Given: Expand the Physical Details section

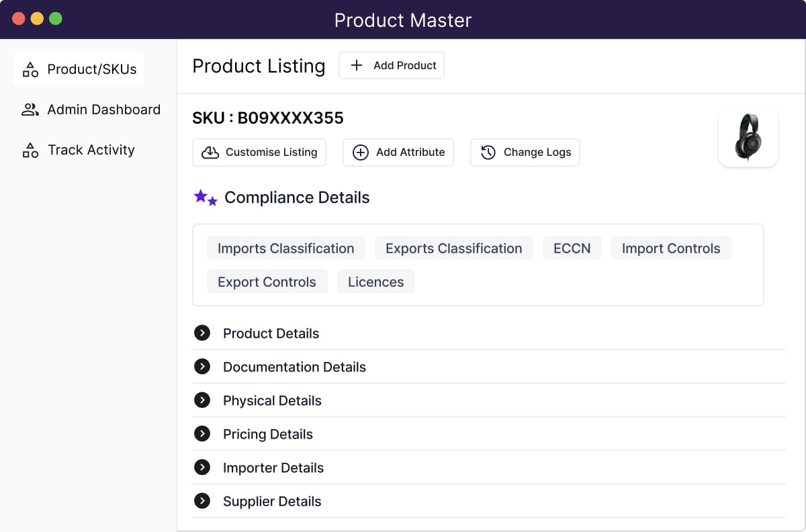Looking at the screenshot, I should (202, 400).
